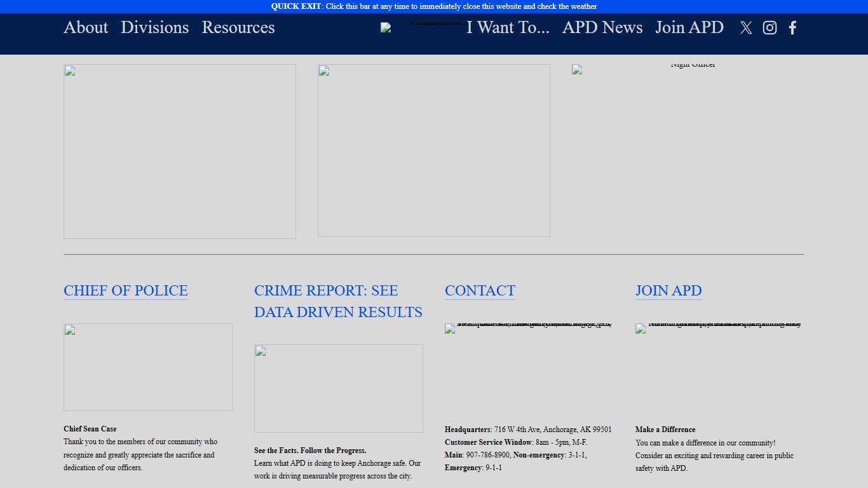The height and width of the screenshot is (488, 868).
Task: Open the Crime Report data driven results link
Action: [338, 301]
